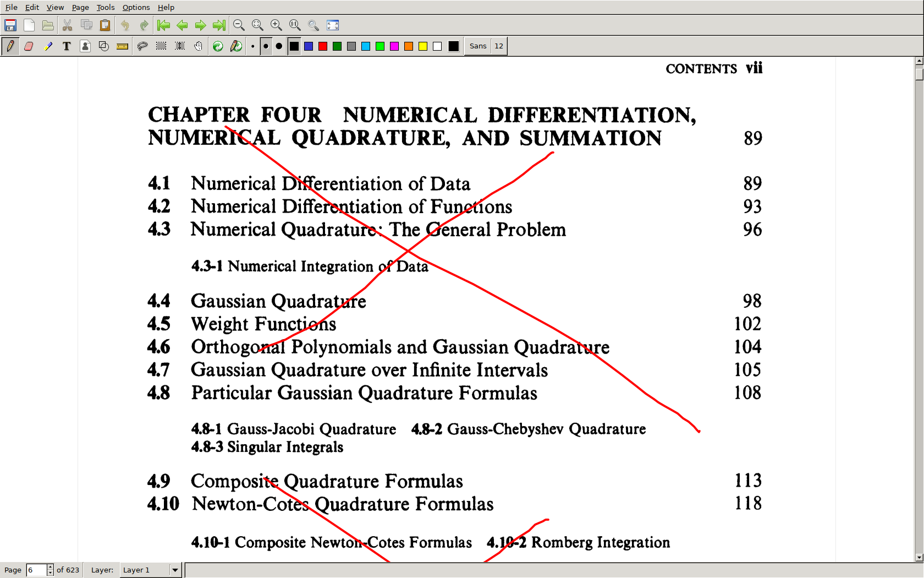Viewport: 924px width, 578px height.
Task: Toggle the Shape Recognizer tool
Action: coord(104,46)
